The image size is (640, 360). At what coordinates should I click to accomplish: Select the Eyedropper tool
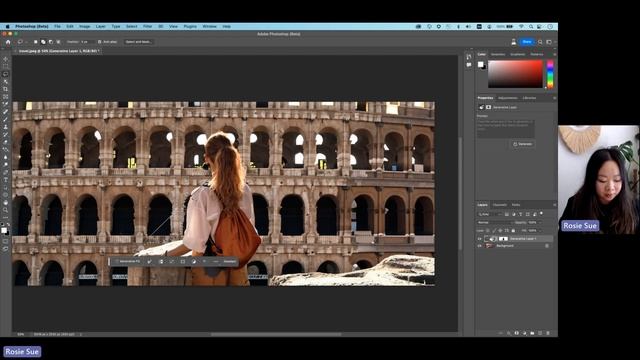[x=5, y=104]
